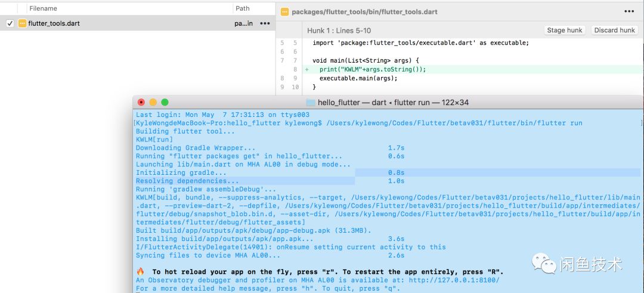Select flutter_tools.dart filename in file list
The height and width of the screenshot is (293, 644).
tap(54, 23)
